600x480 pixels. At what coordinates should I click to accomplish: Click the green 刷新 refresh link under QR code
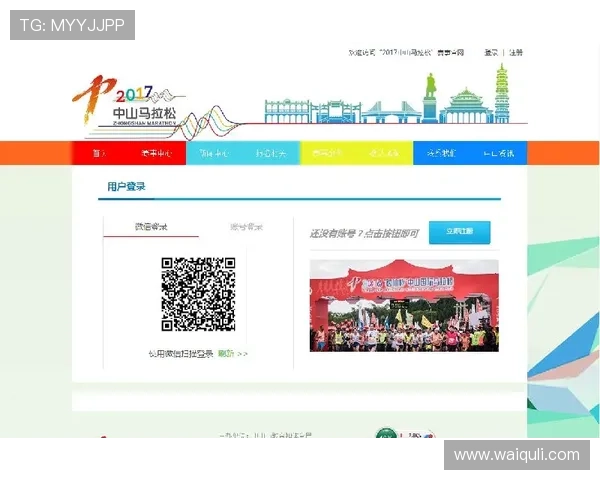coord(226,354)
